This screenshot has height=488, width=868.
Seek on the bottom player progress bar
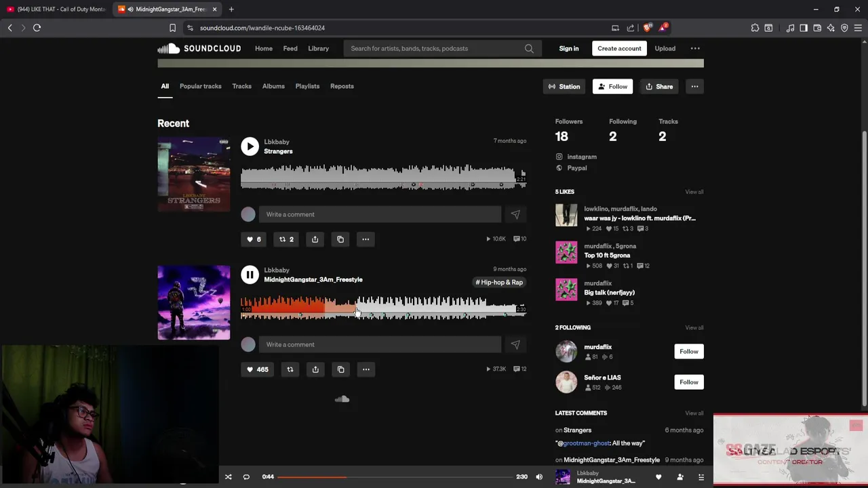(x=395, y=477)
